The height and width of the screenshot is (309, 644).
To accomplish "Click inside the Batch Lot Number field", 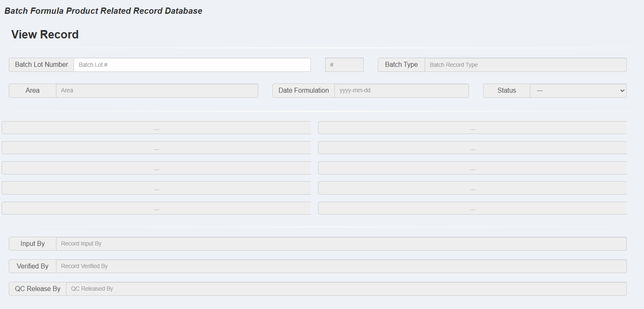I will tap(192, 65).
